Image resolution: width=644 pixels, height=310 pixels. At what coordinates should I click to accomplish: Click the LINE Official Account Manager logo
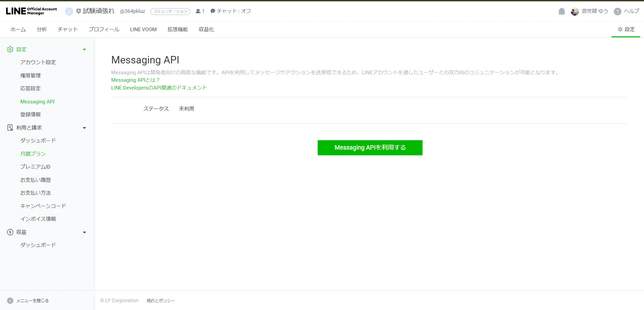pos(32,11)
